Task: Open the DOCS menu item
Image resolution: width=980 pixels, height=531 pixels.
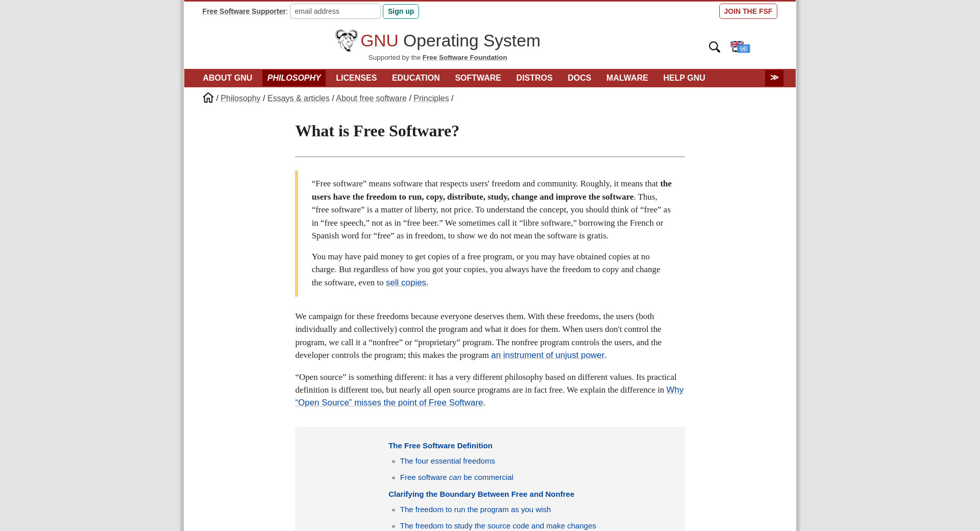Action: (579, 78)
